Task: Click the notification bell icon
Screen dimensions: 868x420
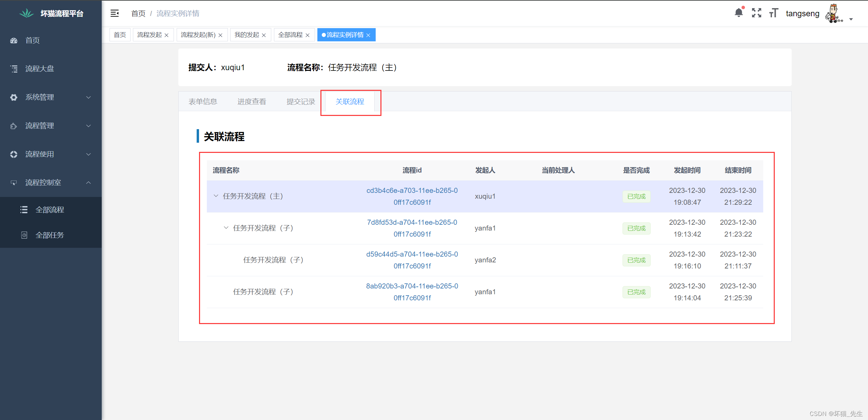Action: pos(738,13)
